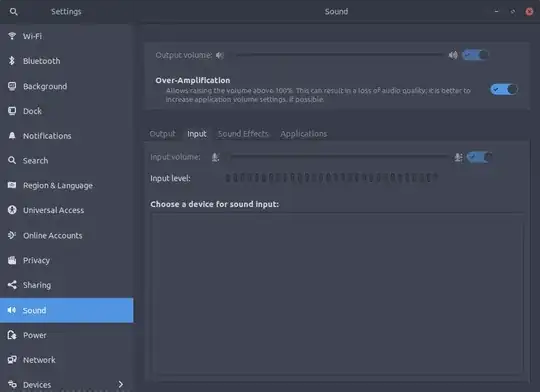The width and height of the screenshot is (540, 392).
Task: Open Network settings
Action: click(66, 360)
